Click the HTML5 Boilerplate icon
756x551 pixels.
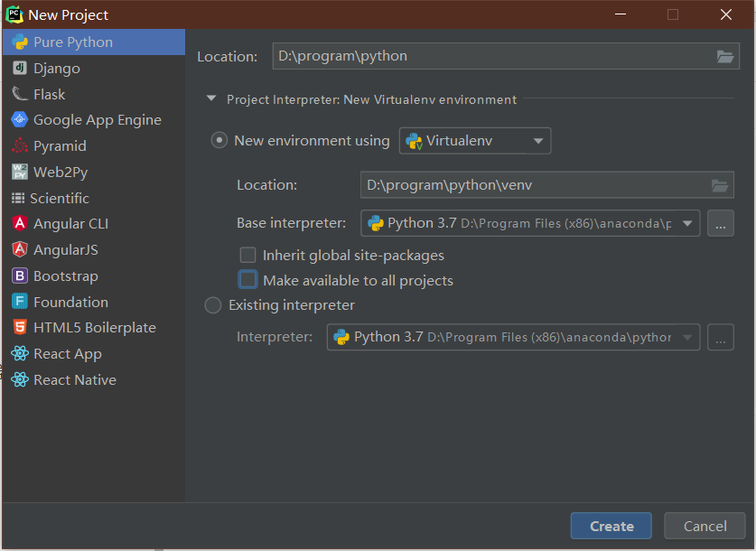20,327
